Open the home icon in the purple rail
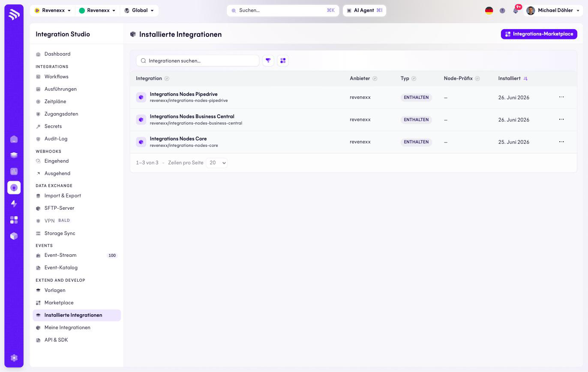Screen dimensions: 588x372 14,139
